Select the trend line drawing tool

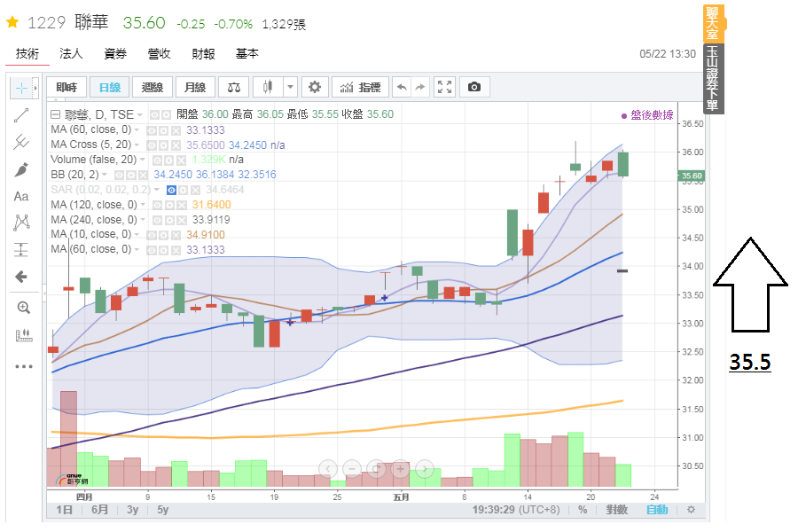point(21,115)
